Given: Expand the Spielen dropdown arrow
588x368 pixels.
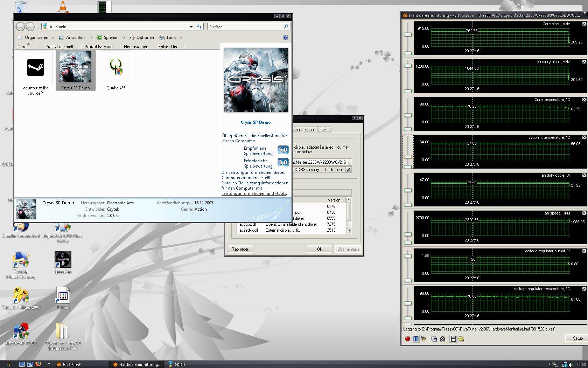Looking at the screenshot, I should tap(124, 38).
